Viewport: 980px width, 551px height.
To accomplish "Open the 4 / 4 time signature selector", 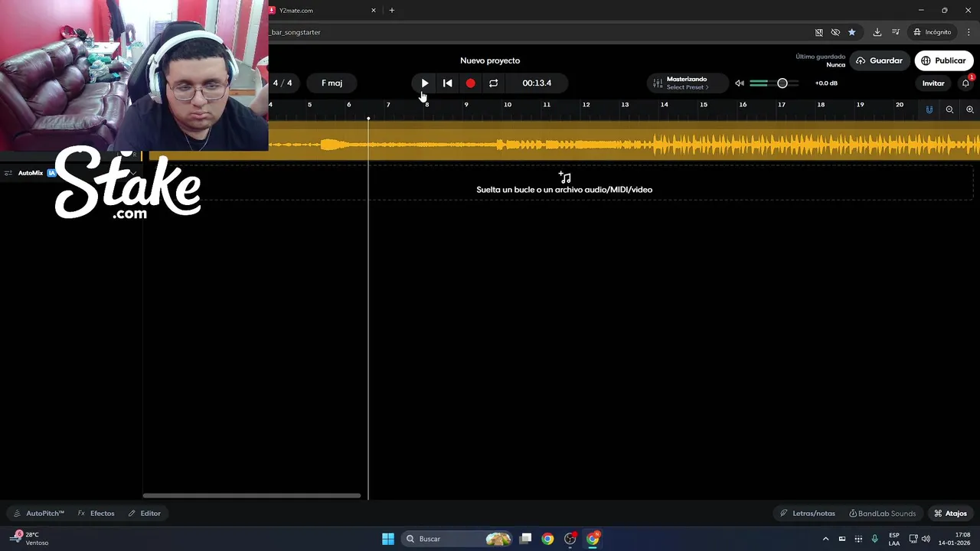I will [283, 83].
